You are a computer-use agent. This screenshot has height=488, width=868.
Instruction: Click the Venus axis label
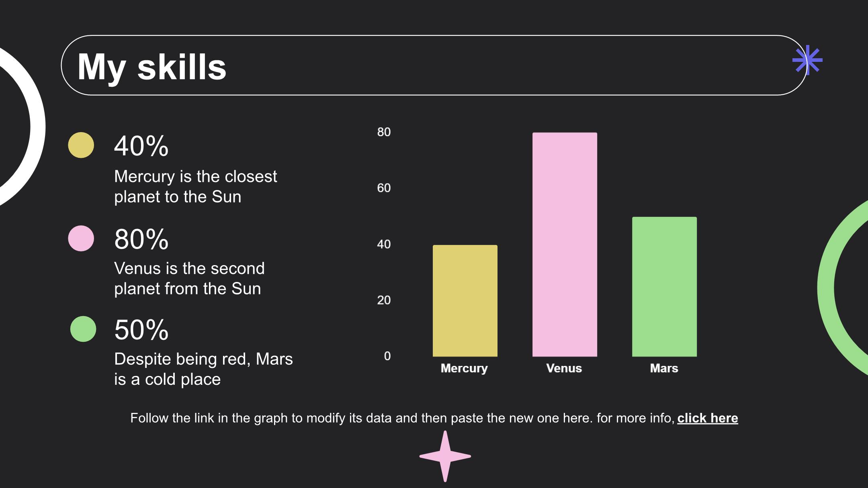coord(564,368)
